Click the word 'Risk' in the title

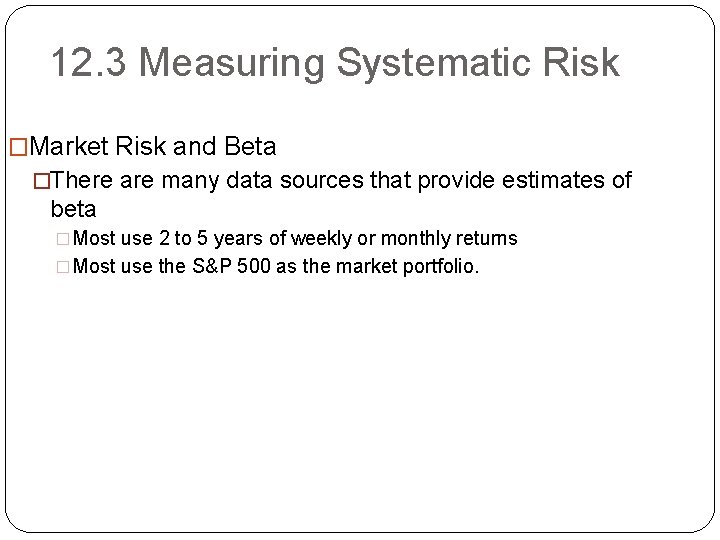(581, 62)
